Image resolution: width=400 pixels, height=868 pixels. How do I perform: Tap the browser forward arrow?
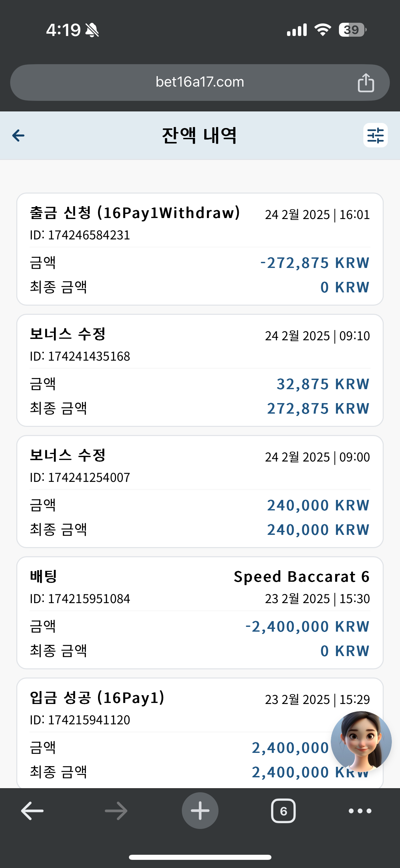(x=116, y=811)
